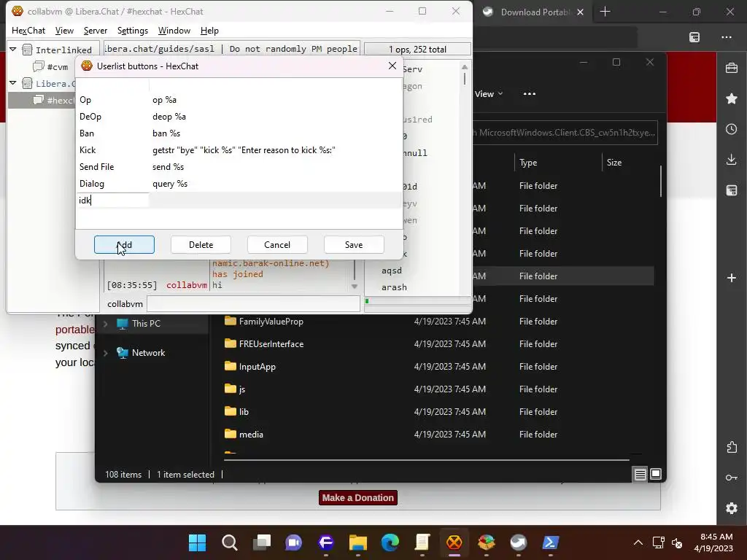
Task: Expand This PC in File Explorer
Action: (x=106, y=324)
